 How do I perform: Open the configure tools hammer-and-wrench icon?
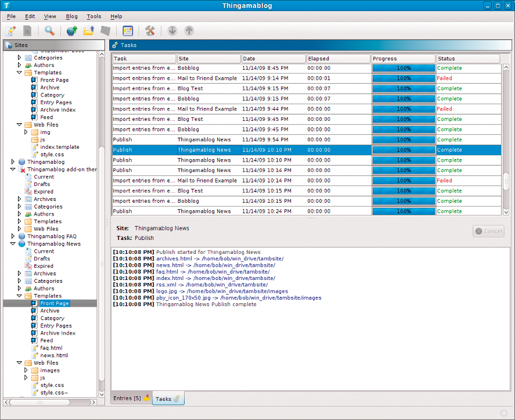(150, 31)
